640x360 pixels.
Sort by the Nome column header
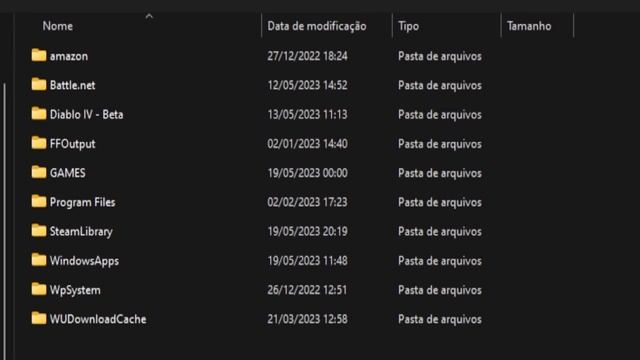58,26
